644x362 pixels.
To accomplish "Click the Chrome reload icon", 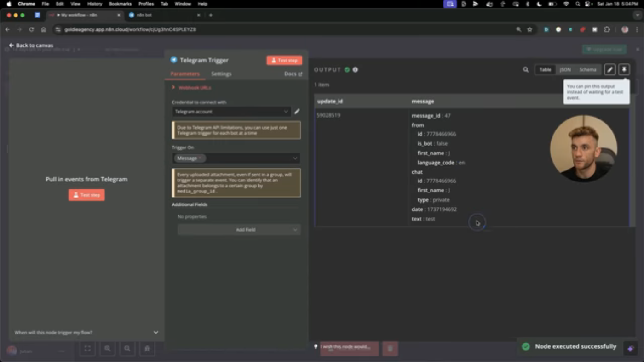I will point(31,29).
